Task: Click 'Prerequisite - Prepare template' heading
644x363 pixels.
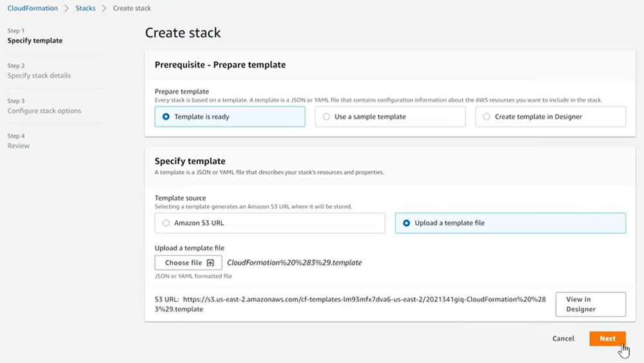Action: [220, 65]
